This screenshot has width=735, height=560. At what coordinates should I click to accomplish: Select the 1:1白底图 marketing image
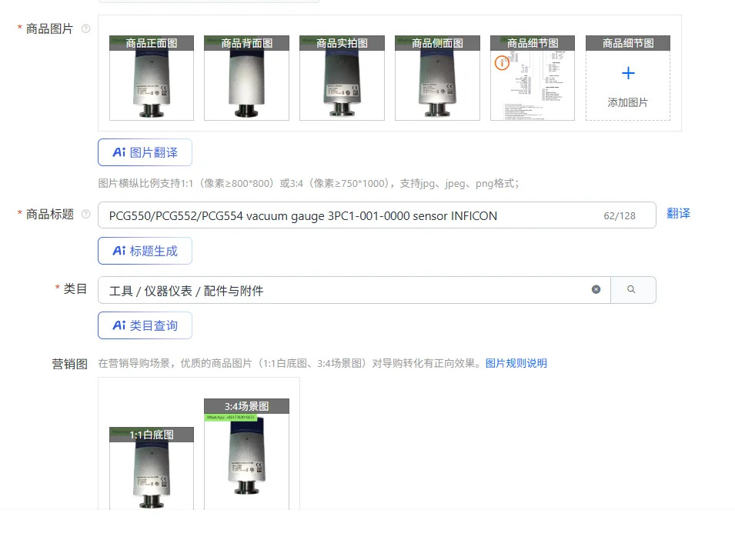pos(152,468)
